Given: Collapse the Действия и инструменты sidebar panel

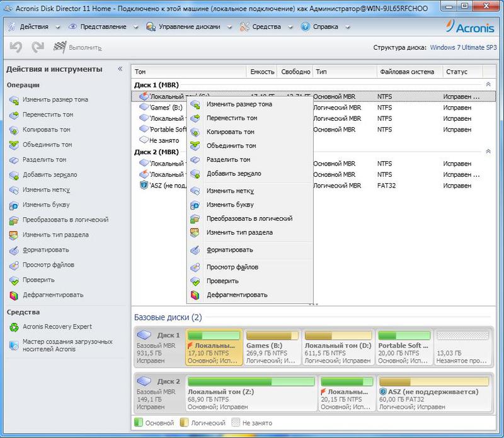Looking at the screenshot, I should pos(120,69).
